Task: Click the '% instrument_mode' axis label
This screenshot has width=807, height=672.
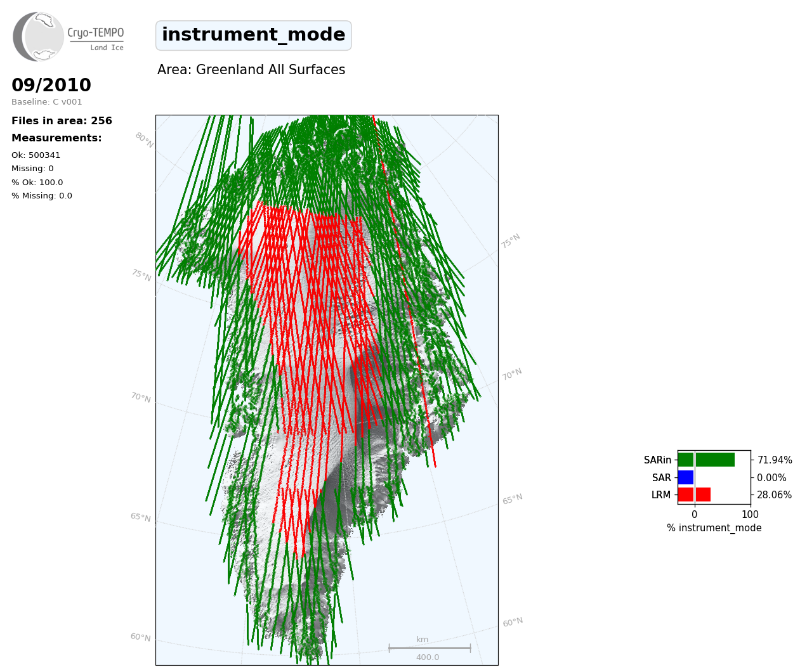Action: [714, 528]
